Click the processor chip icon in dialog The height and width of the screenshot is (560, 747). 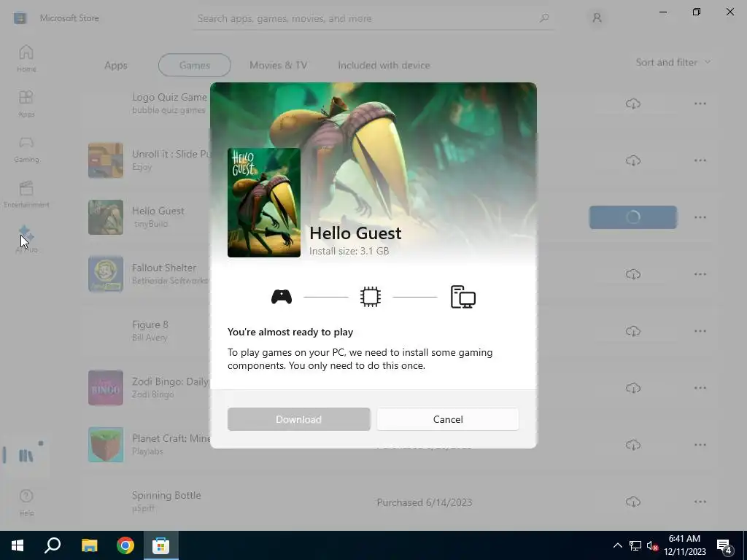click(370, 297)
